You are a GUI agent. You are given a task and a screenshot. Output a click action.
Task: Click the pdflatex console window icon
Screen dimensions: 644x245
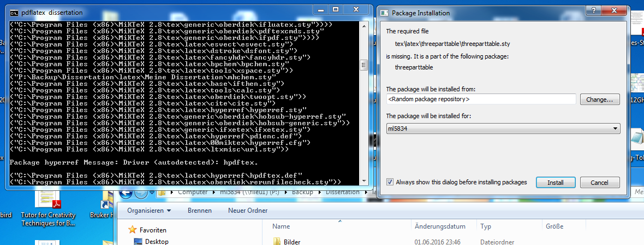[14, 13]
